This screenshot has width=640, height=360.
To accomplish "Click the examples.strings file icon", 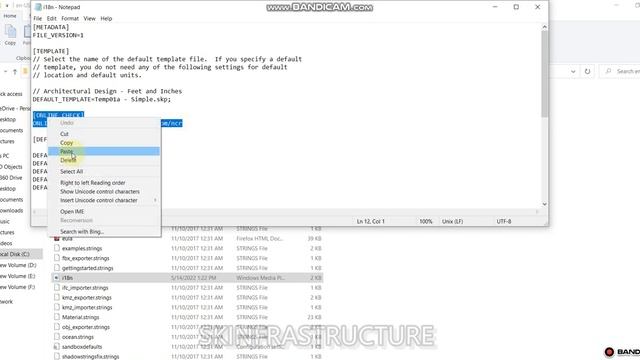I will click(x=57, y=248).
